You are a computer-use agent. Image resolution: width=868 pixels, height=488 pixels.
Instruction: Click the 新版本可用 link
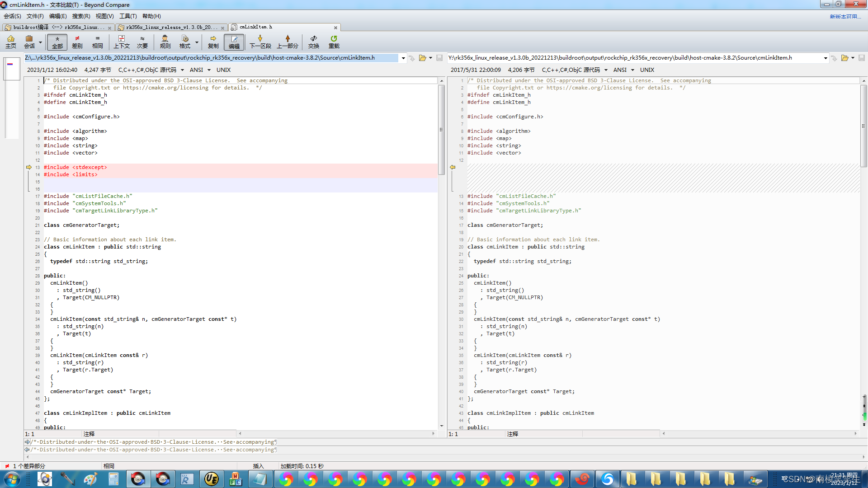844,16
